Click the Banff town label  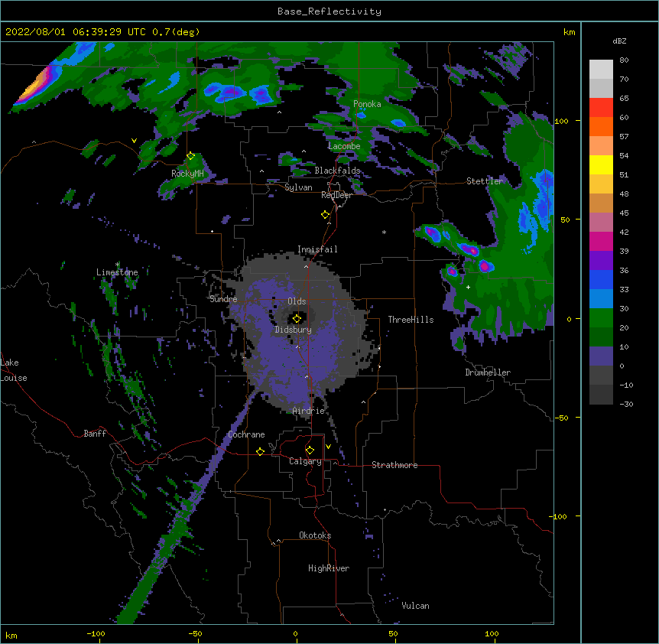(x=95, y=434)
